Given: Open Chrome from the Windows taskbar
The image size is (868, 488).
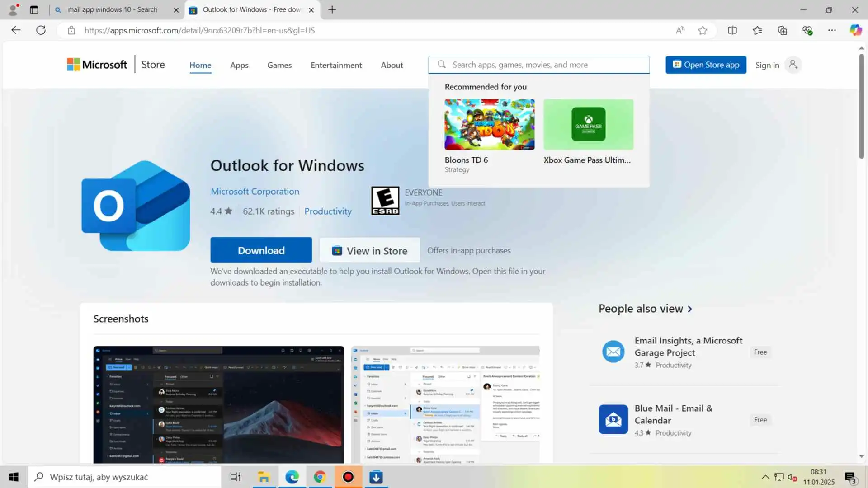Looking at the screenshot, I should coord(320,477).
